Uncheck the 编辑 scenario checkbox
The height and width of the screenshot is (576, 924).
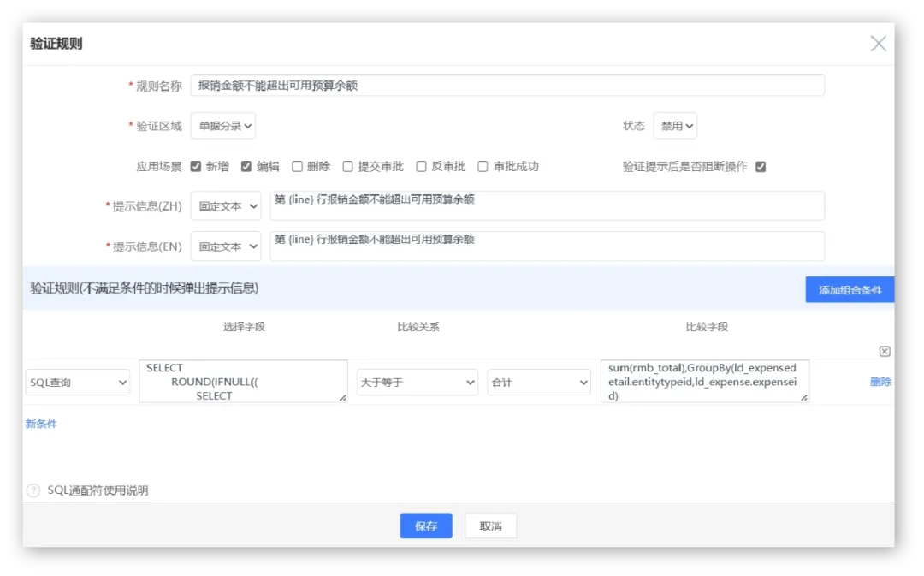pos(246,167)
